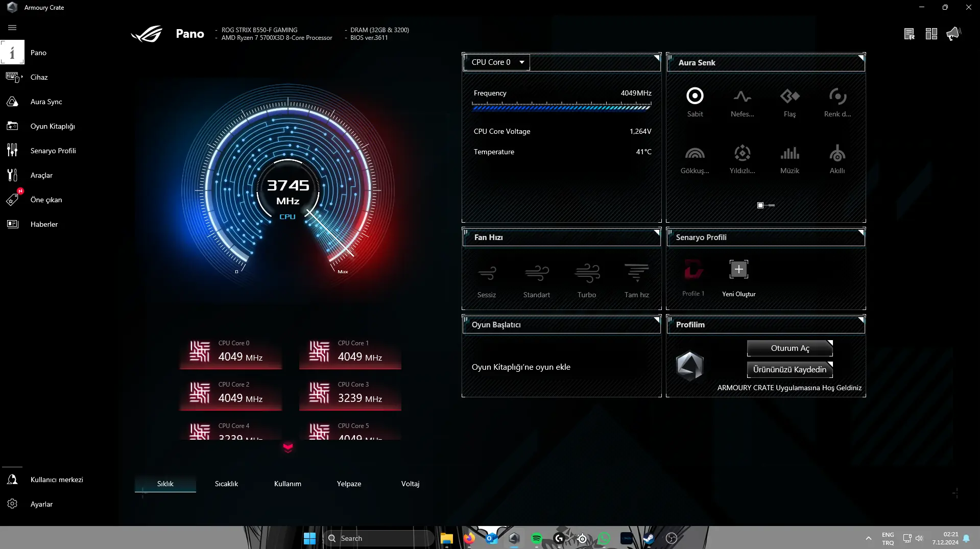Open the dashboard layout icon
The image size is (980, 549).
[931, 34]
